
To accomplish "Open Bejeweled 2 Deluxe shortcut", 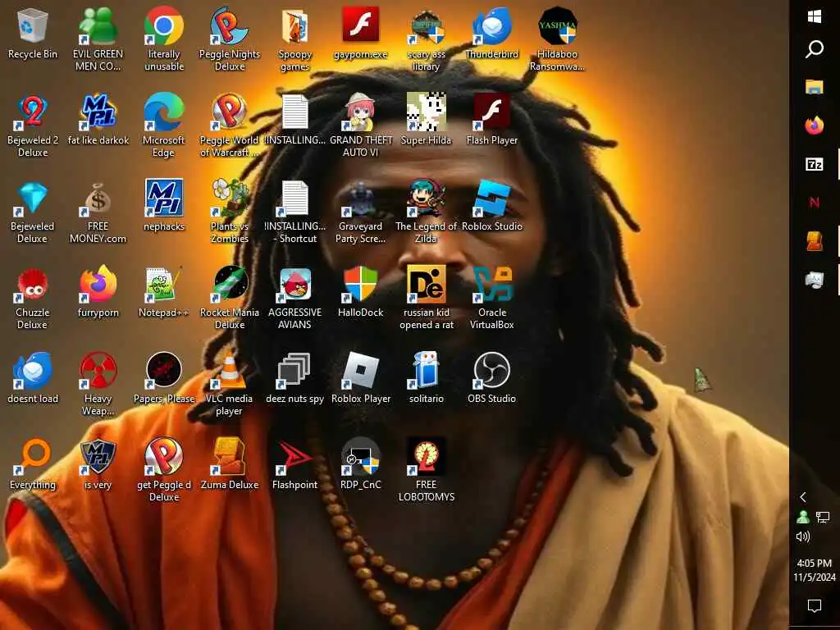I will pyautogui.click(x=33, y=112).
